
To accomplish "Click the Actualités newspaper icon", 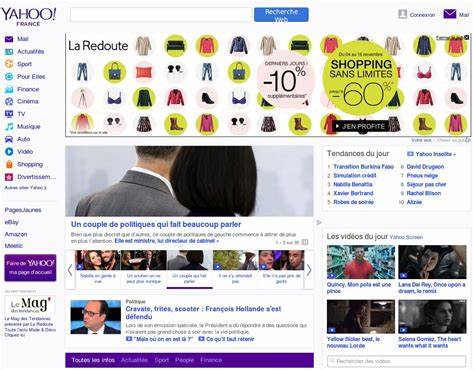I will [9, 52].
